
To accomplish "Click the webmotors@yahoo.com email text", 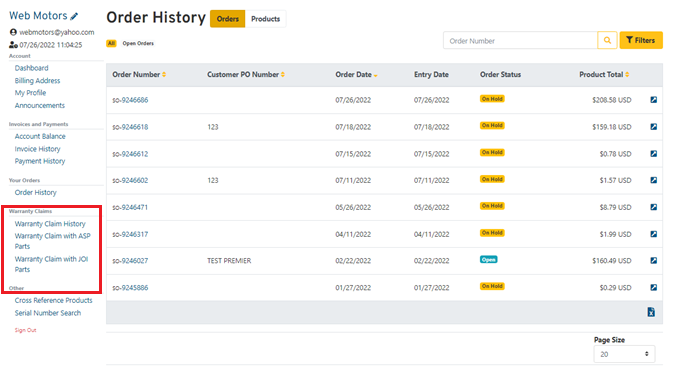I will (57, 32).
